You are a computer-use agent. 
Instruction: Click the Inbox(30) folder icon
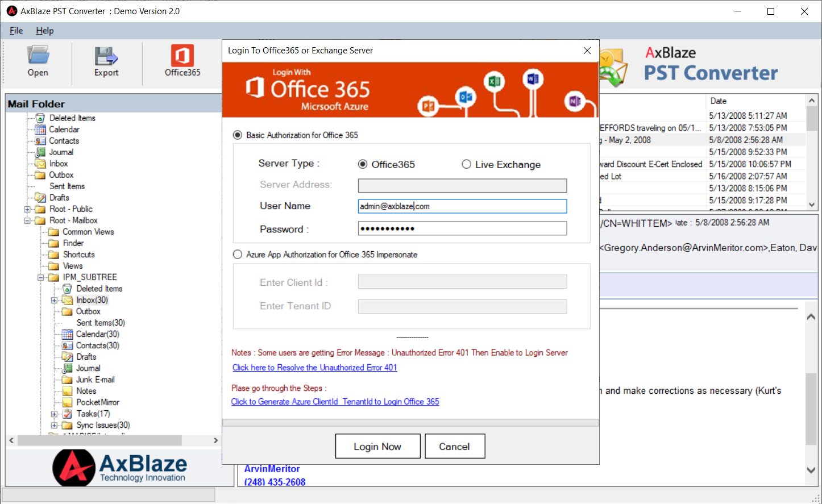[68, 300]
